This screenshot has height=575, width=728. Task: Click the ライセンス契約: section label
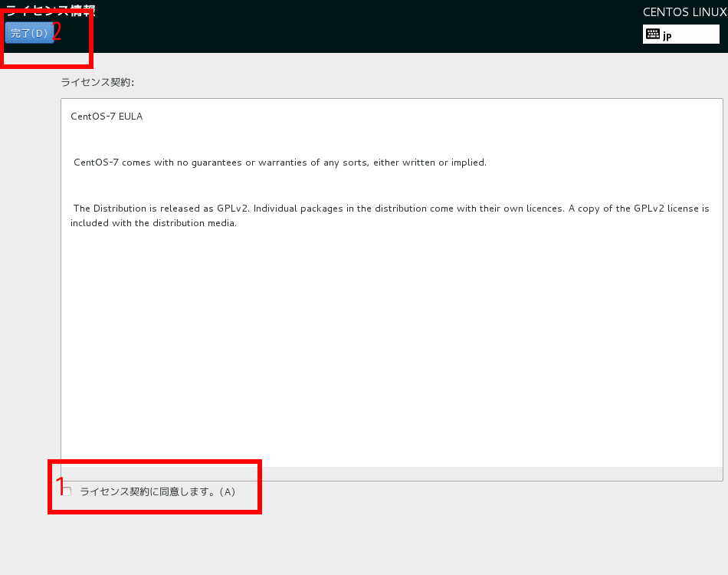97,81
